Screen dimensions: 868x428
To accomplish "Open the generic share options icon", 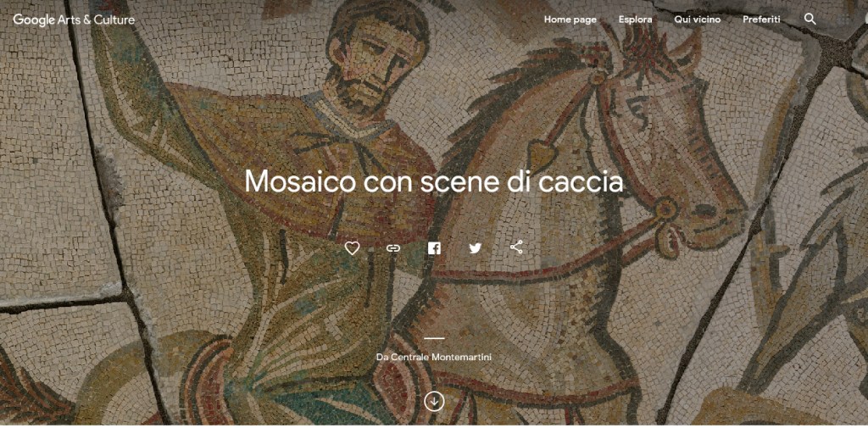I will pyautogui.click(x=516, y=247).
